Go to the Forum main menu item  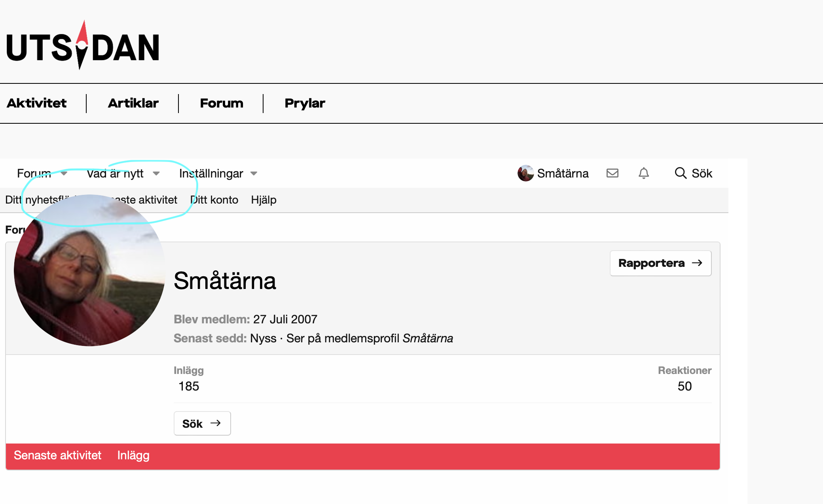coord(222,103)
